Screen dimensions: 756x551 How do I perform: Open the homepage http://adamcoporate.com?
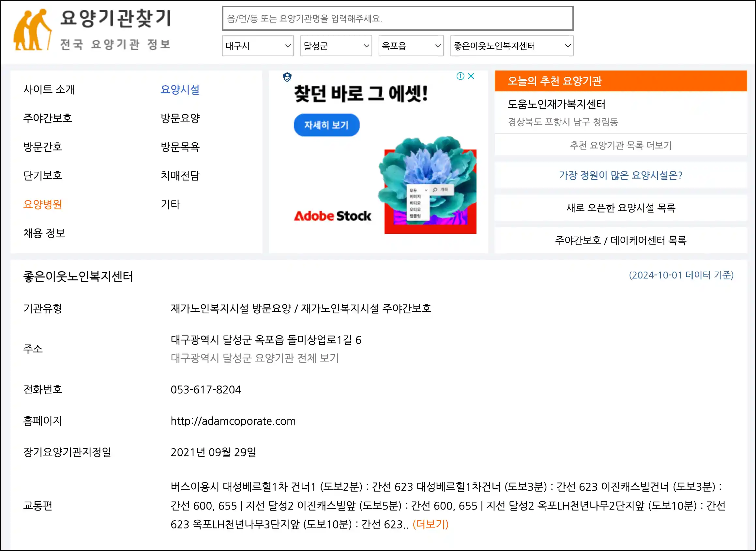[x=233, y=421]
